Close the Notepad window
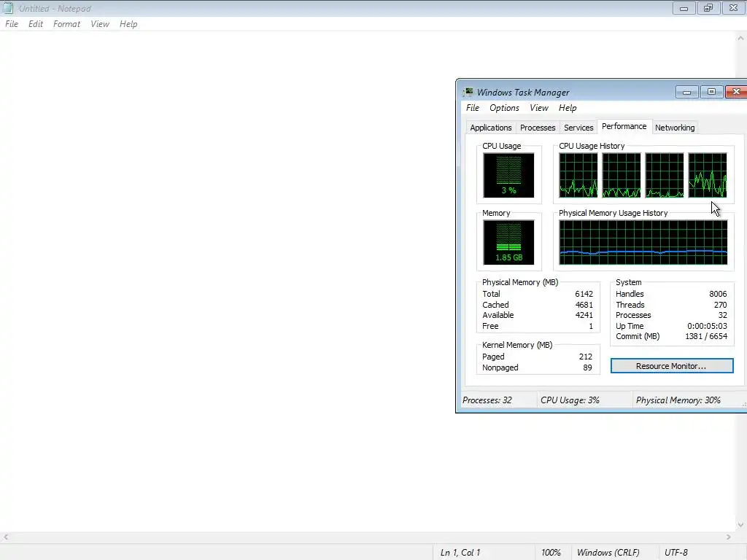The image size is (747, 560). [733, 8]
